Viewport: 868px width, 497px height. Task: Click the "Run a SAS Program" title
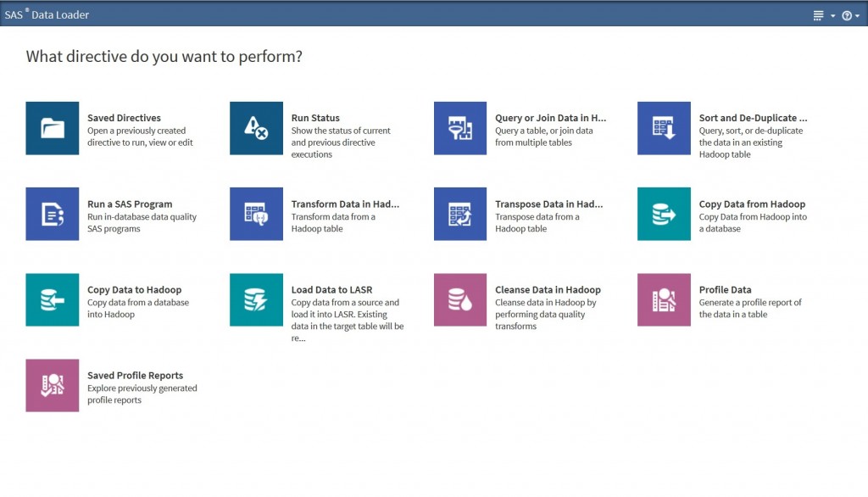click(x=130, y=204)
